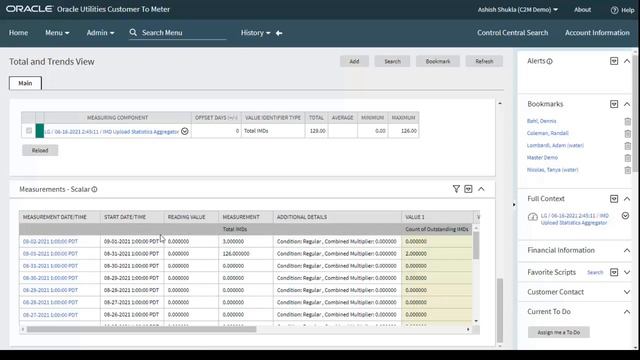Click the Total IMDs value identifier cell
Viewport: 640px width, 360px height.
273,131
